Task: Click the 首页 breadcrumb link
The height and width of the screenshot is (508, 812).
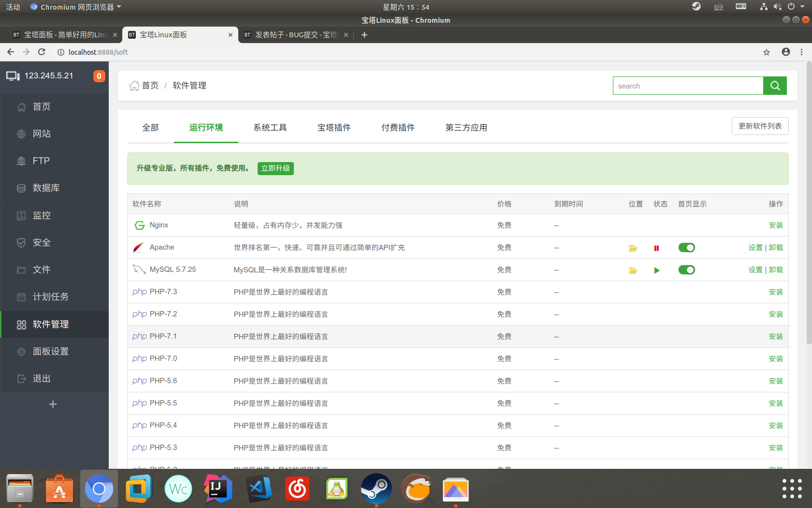Action: tap(150, 86)
